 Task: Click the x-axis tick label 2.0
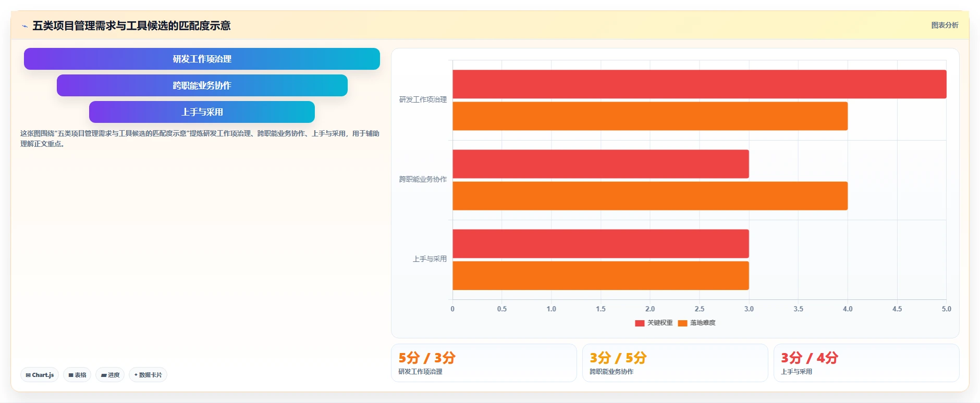click(650, 309)
